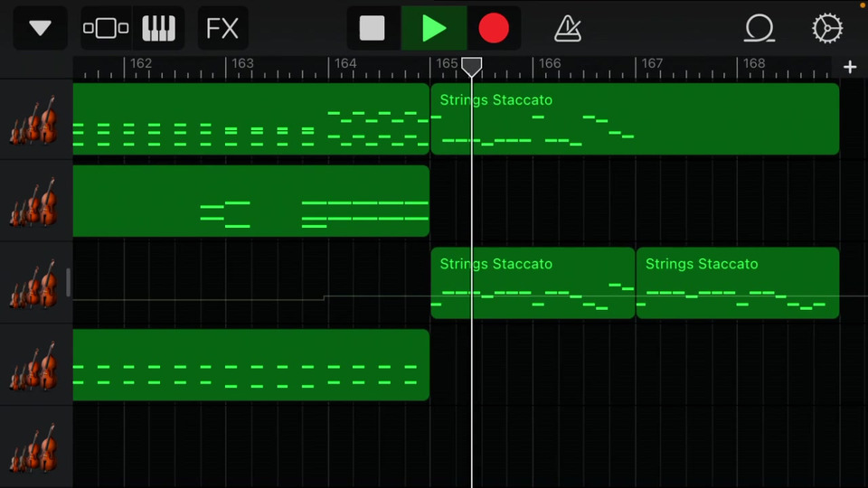Stop playback with the stop button

pos(373,28)
